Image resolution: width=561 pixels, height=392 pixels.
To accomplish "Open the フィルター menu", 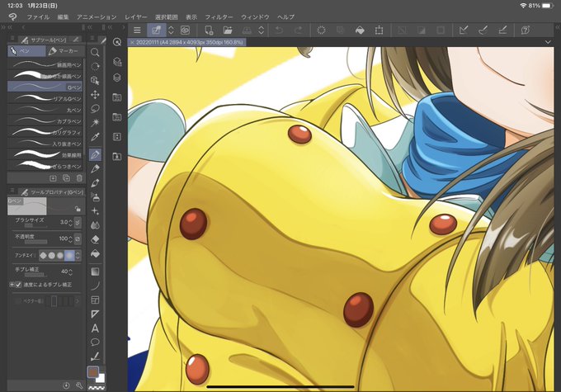I will coord(219,17).
